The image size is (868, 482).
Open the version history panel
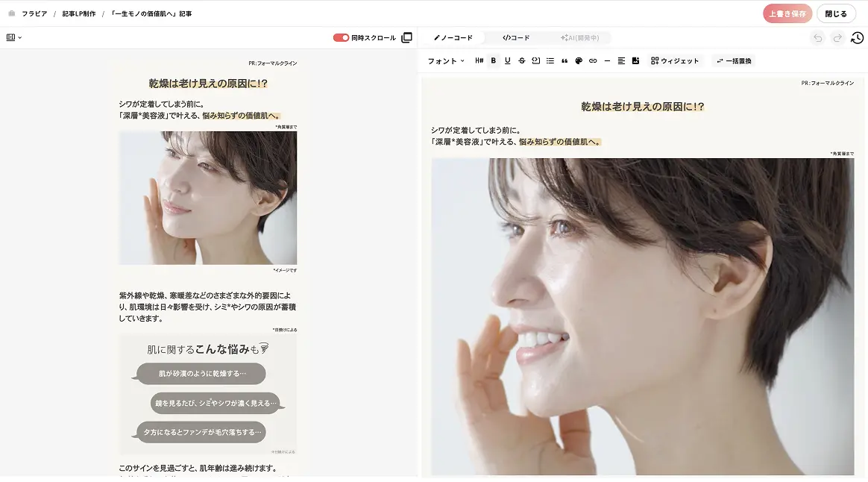[x=858, y=37]
